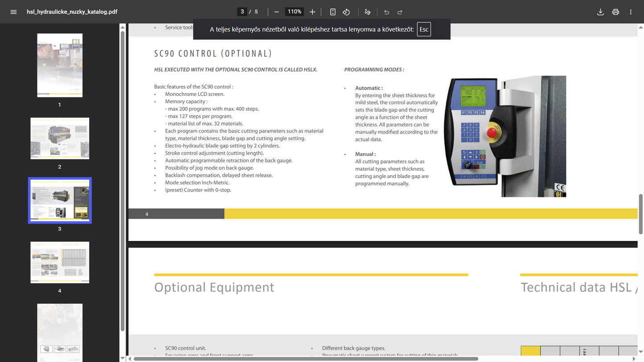Toggle the sidebar hamburger menu
This screenshot has height=362, width=644.
point(13,12)
